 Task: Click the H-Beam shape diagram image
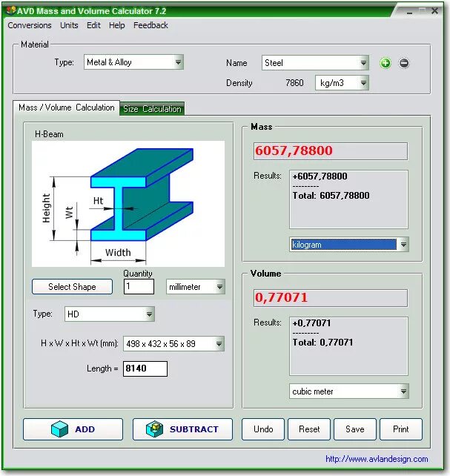point(128,204)
